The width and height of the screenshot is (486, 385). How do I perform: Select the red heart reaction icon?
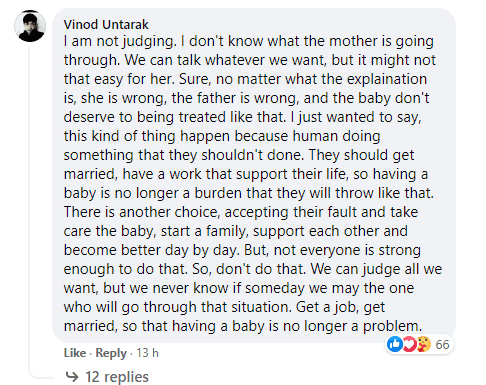[x=409, y=344]
